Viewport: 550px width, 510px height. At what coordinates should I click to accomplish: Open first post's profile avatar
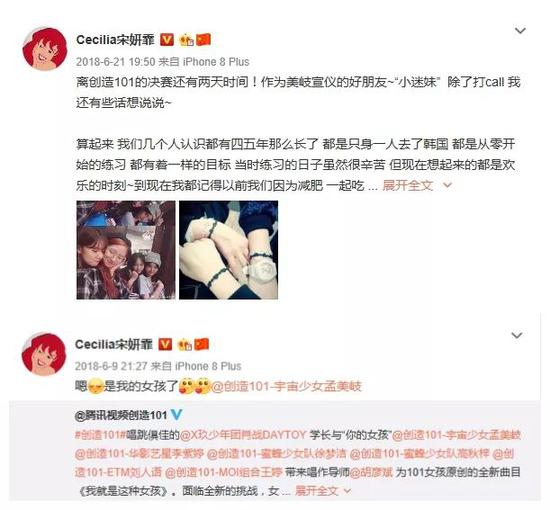(x=44, y=48)
